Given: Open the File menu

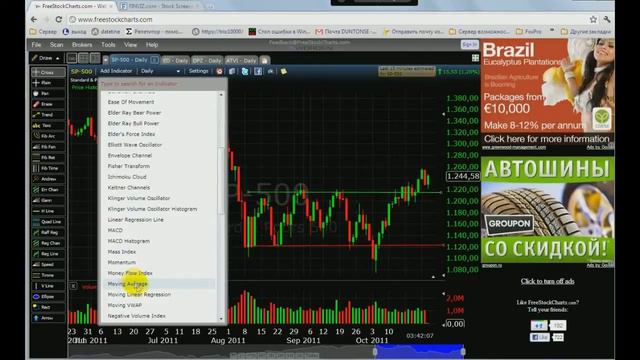Looking at the screenshot, I should pos(36,45).
